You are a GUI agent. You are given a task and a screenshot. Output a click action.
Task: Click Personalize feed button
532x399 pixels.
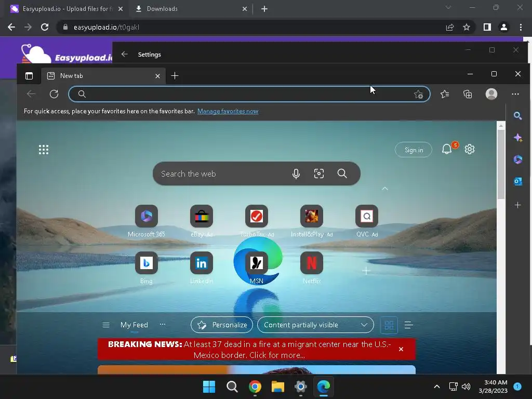point(222,325)
